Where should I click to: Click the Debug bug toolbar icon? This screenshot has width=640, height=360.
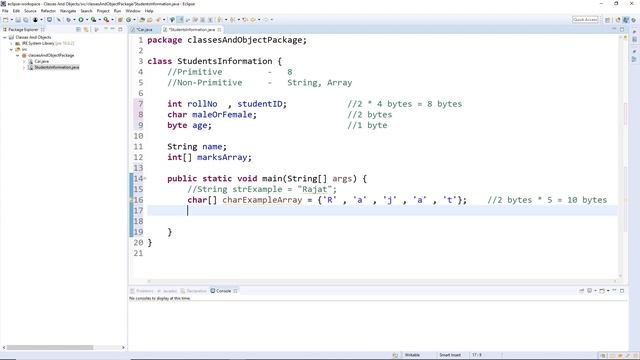(x=69, y=20)
